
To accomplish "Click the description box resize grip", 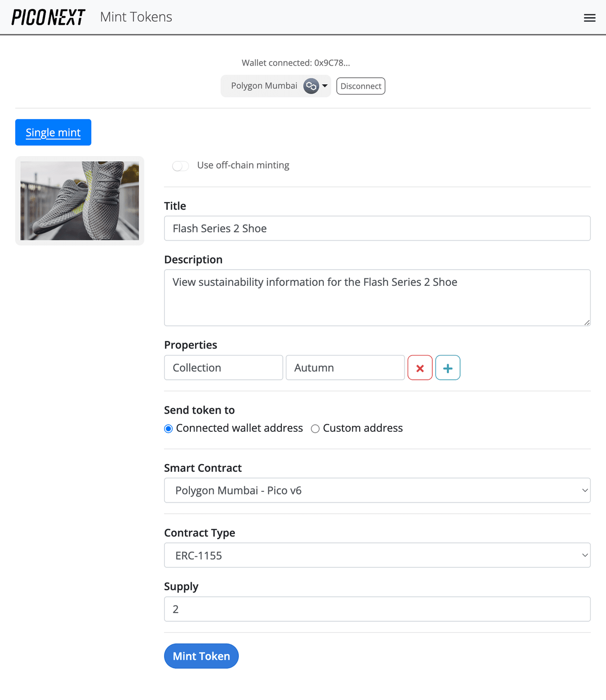I will point(587,322).
